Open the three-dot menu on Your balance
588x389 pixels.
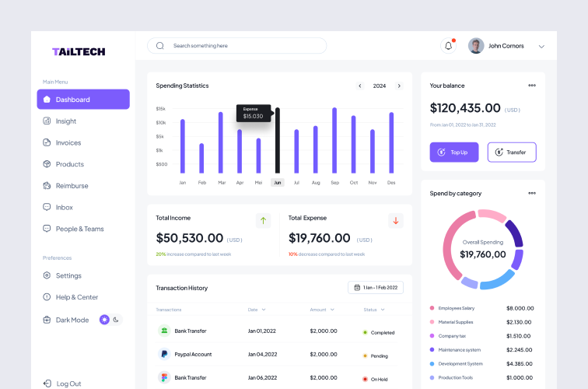pos(532,86)
